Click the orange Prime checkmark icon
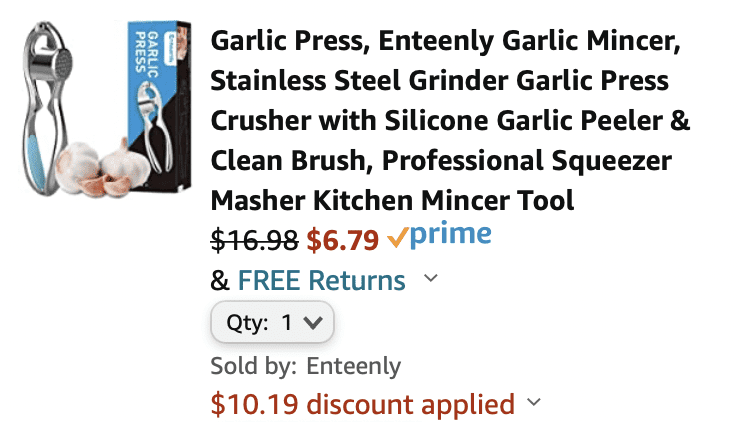 (x=397, y=237)
